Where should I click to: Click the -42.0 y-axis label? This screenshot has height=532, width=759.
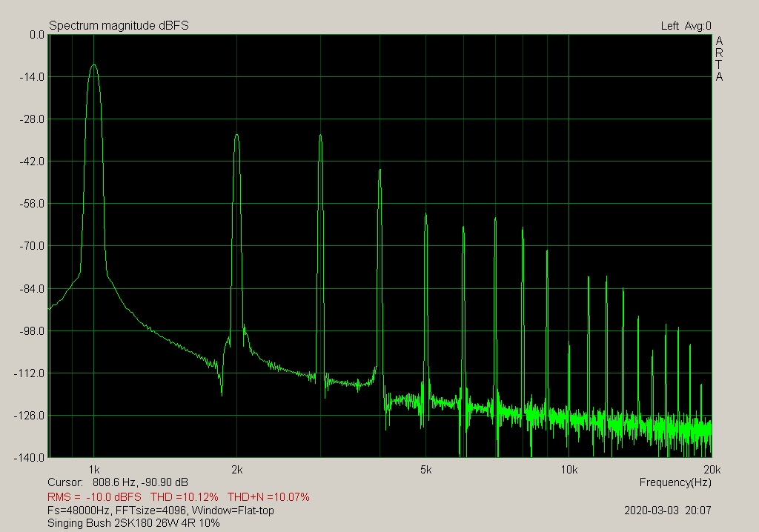click(31, 162)
